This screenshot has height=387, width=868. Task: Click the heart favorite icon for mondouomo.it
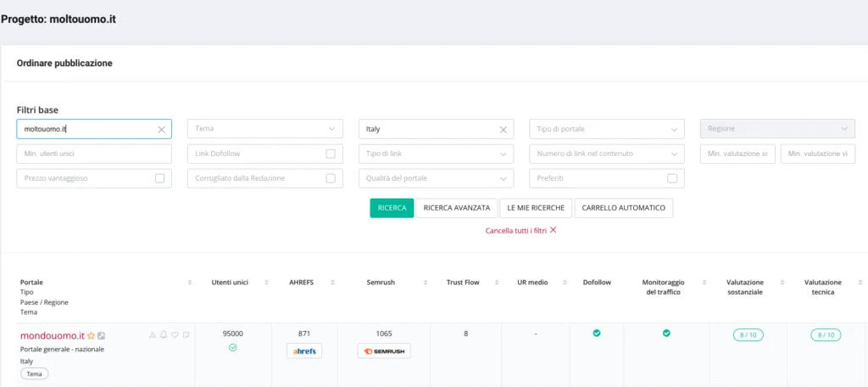tap(175, 335)
